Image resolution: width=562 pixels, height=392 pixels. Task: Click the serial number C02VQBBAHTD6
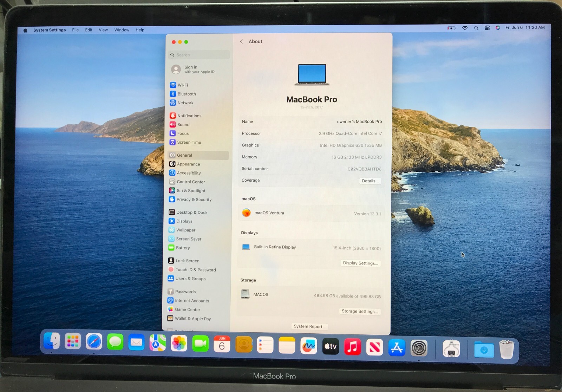364,169
